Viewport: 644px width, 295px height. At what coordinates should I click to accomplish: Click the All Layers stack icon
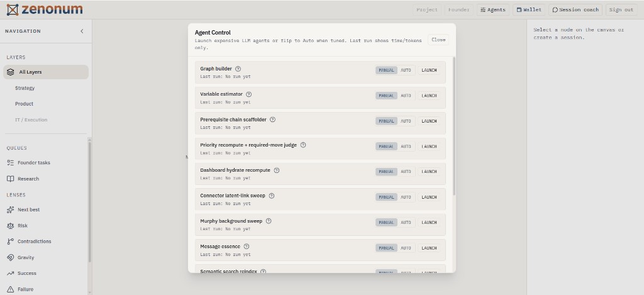(x=11, y=72)
